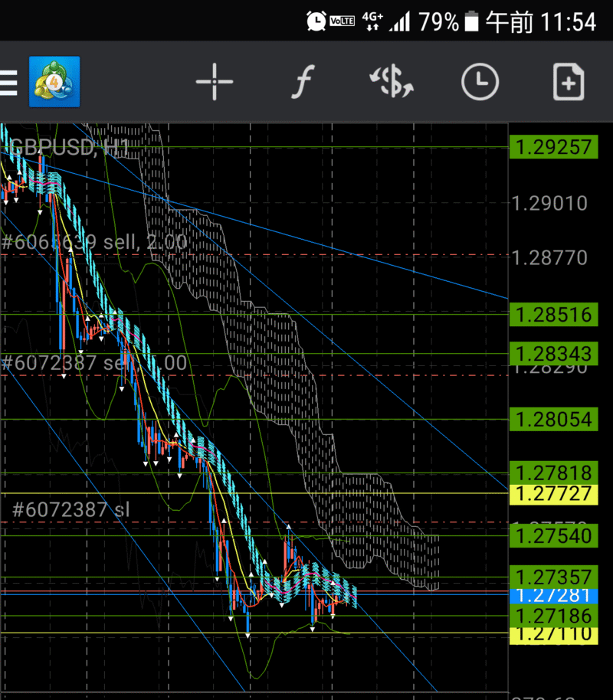Image resolution: width=613 pixels, height=700 pixels.
Task: Tap the 1.27186 green price label
Action: (x=553, y=616)
